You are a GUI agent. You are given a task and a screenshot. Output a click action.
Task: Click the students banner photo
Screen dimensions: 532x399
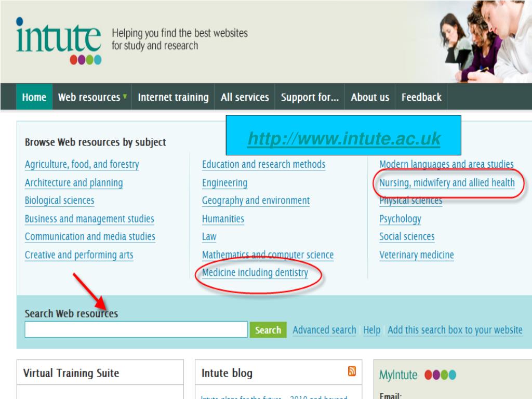click(486, 42)
